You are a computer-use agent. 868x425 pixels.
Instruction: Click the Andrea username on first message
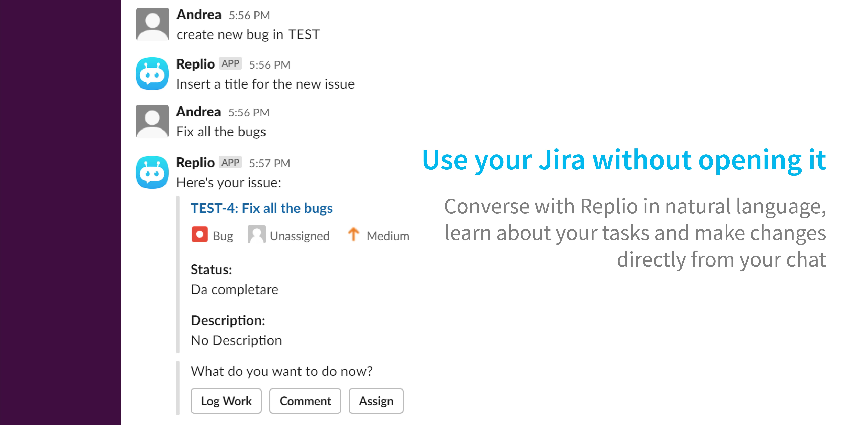pos(199,15)
